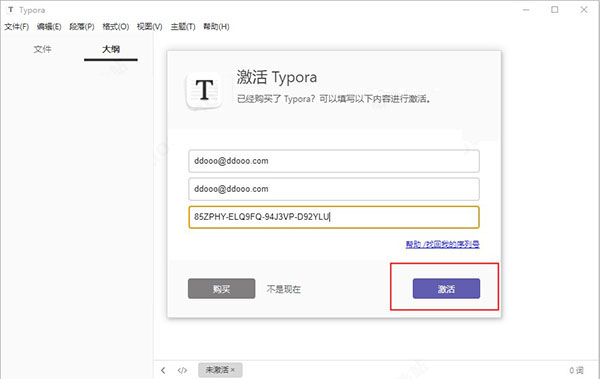Toggle source code mode icon
The width and height of the screenshot is (600, 379).
tap(182, 370)
